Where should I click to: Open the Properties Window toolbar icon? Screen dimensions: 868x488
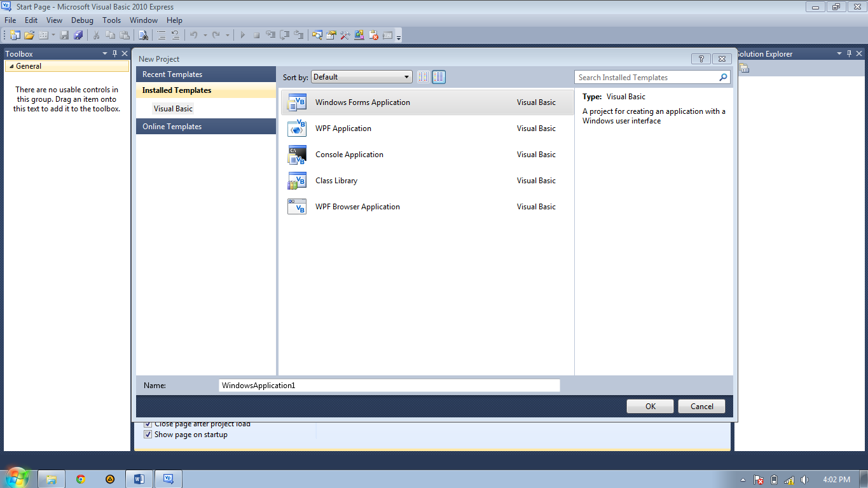[331, 35]
